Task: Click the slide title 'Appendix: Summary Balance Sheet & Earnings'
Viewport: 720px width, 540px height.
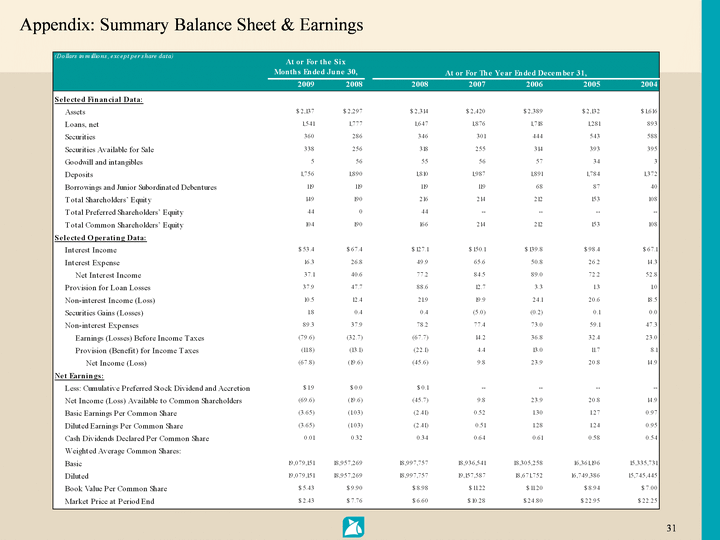Action: (192, 23)
